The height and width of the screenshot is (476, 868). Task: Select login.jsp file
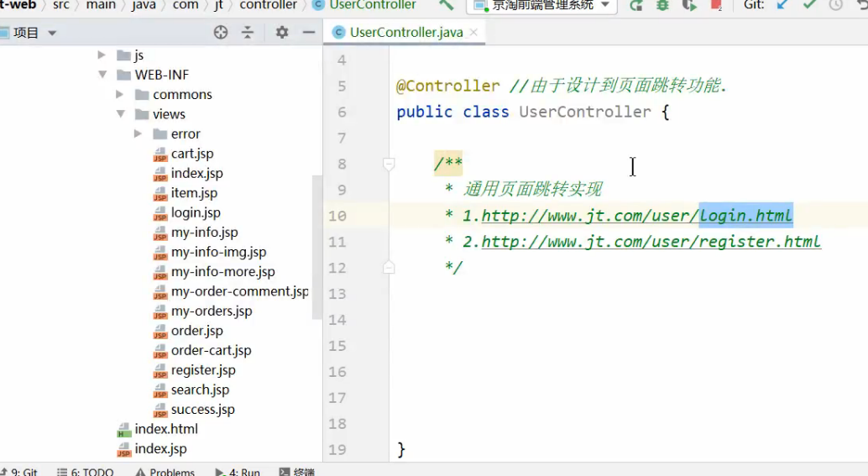point(196,212)
